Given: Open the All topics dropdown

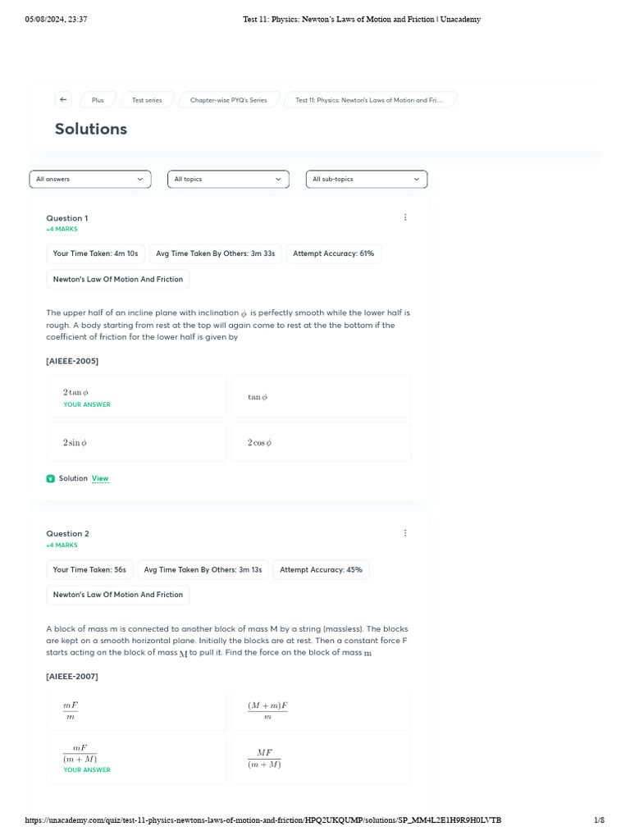Looking at the screenshot, I should 228,179.
